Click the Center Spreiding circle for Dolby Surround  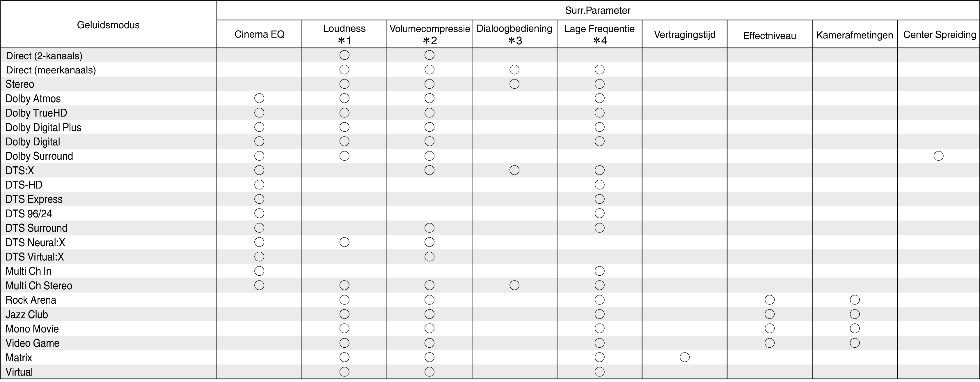coord(938,156)
